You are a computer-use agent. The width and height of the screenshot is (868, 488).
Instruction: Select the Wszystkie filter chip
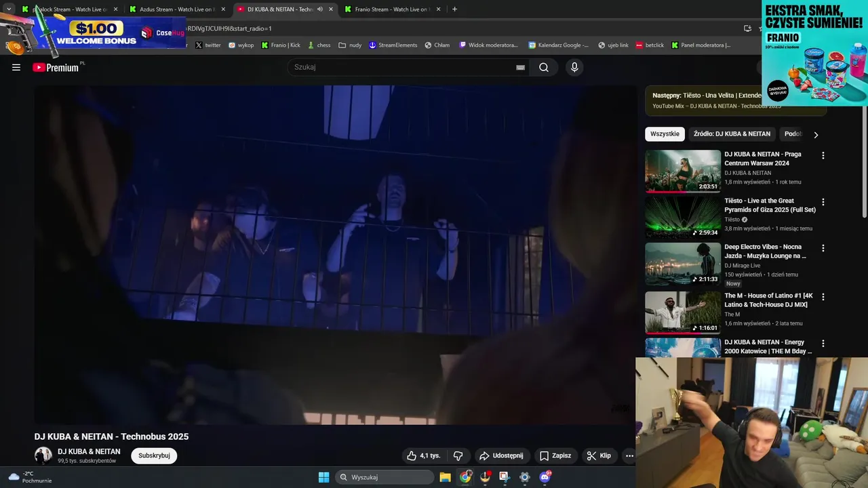point(665,134)
